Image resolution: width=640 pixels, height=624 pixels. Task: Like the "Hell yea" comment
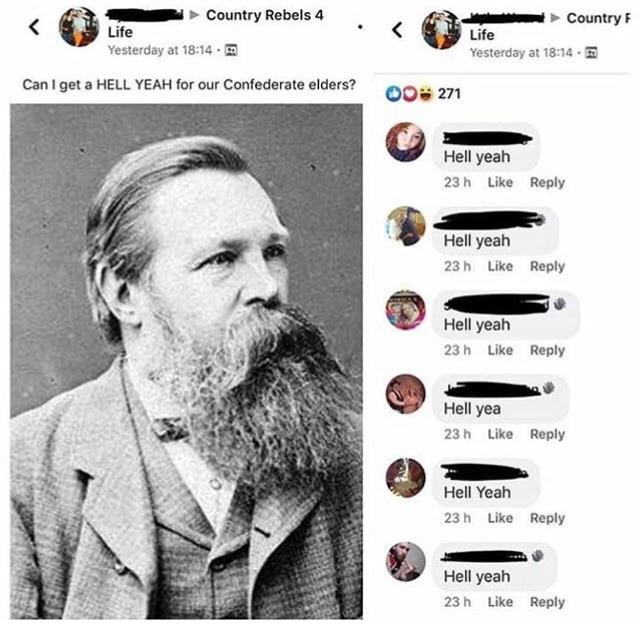click(500, 434)
